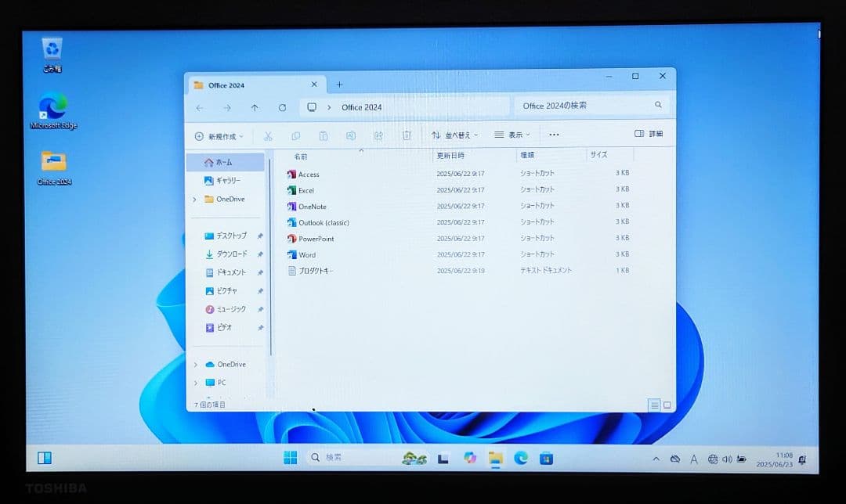846x504 pixels.
Task: Click the Share icon in the command bar
Action: tap(378, 136)
